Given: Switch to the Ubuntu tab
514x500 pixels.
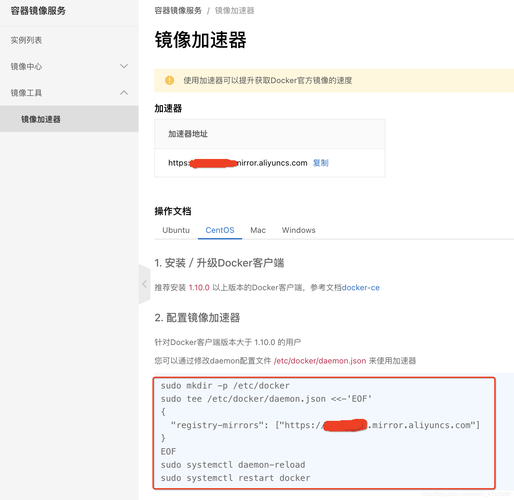Looking at the screenshot, I should (176, 230).
